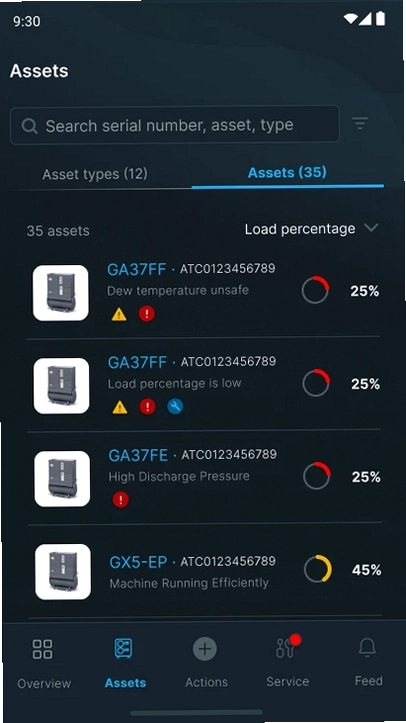Tap the 45% yellow load gauge
406x723 pixels.
point(318,569)
